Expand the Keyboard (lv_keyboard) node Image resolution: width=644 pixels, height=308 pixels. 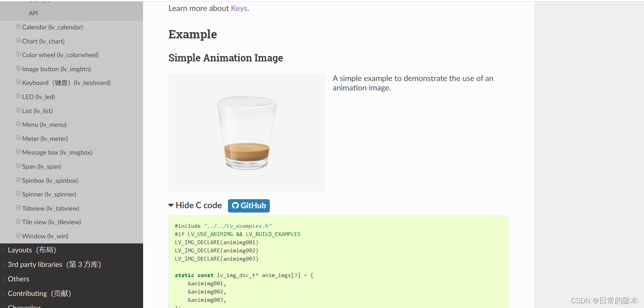coord(18,82)
